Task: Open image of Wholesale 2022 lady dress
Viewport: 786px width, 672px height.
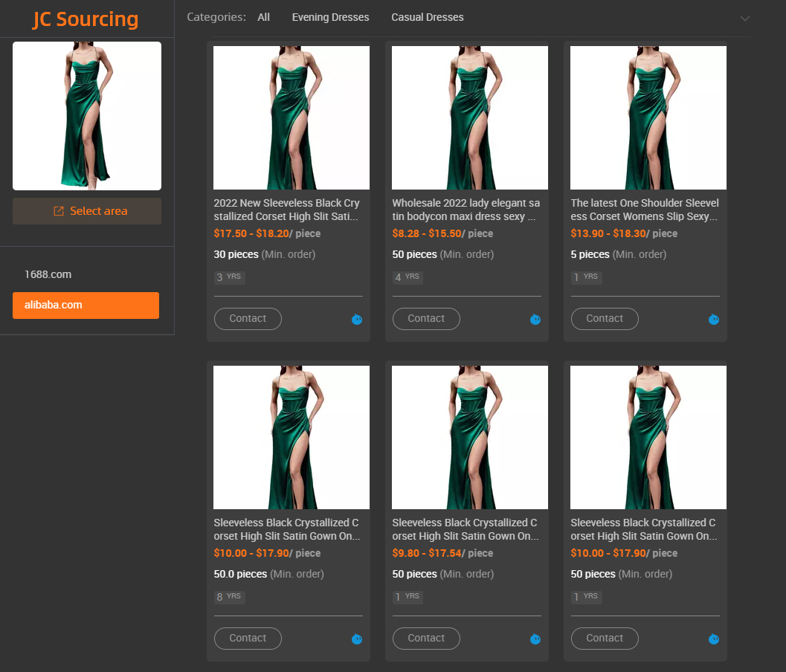Action: point(470,117)
